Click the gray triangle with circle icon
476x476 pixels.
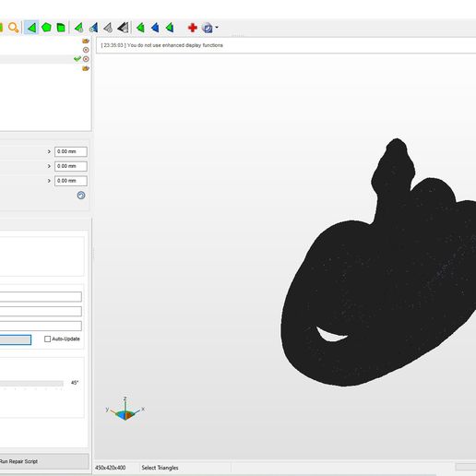coord(108,28)
